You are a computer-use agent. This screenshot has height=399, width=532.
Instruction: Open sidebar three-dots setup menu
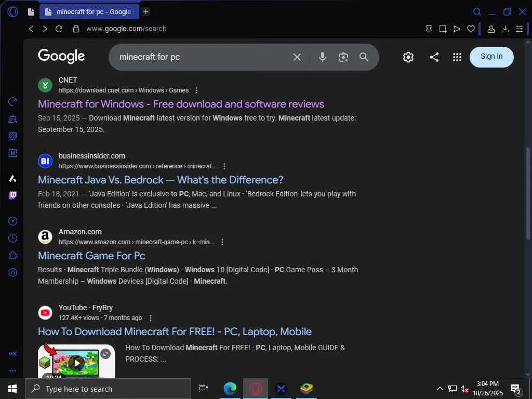tap(12, 371)
